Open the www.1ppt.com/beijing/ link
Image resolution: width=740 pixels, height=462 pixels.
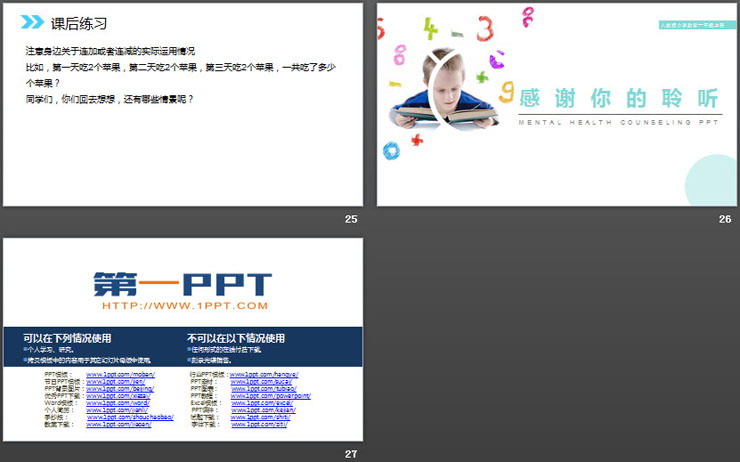120,389
